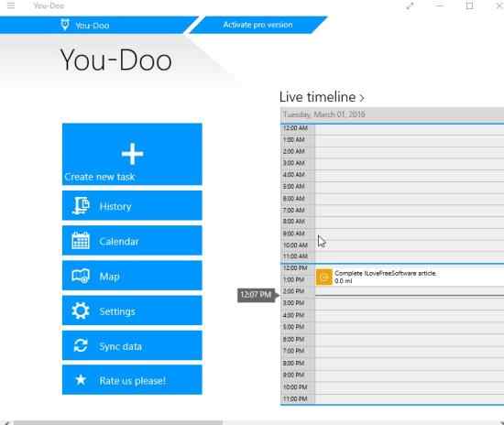Viewport: 504px width, 425px height.
Task: Toggle full screen expand icon in title bar
Action: [410, 5]
